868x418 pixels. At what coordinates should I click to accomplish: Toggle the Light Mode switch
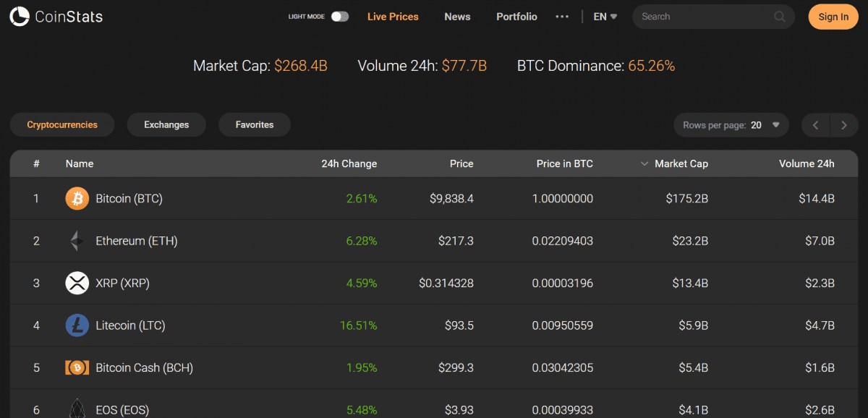click(340, 17)
